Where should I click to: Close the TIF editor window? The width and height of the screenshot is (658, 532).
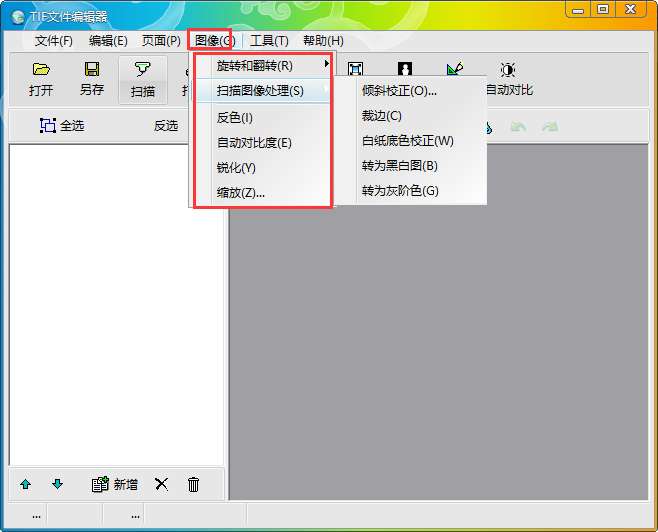click(630, 9)
